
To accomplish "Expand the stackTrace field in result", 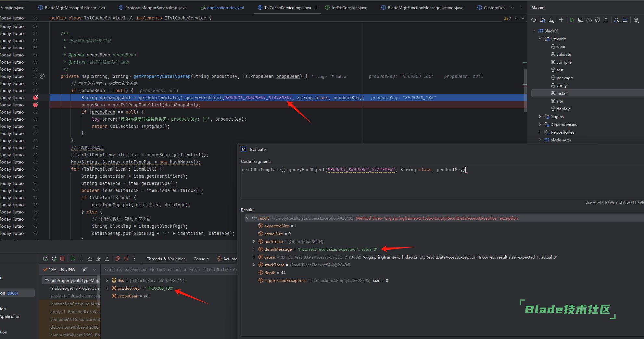I will (x=254, y=265).
